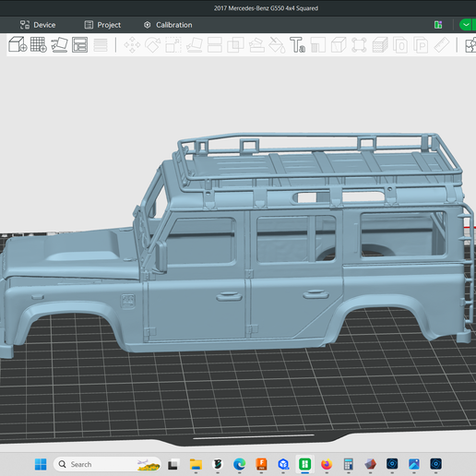Click the green Bambu Studio taskbar icon
This screenshot has width=476, height=476.
305,464
